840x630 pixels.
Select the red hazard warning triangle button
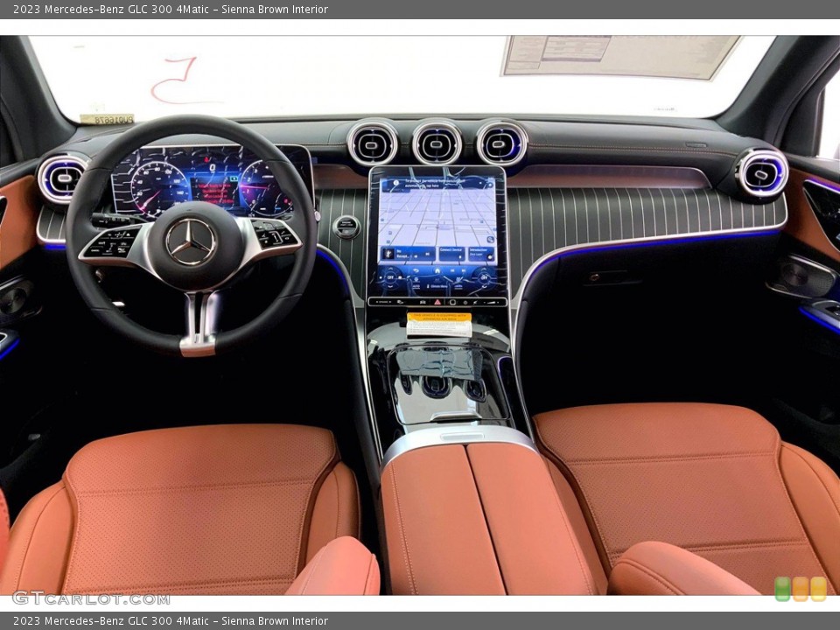click(437, 302)
